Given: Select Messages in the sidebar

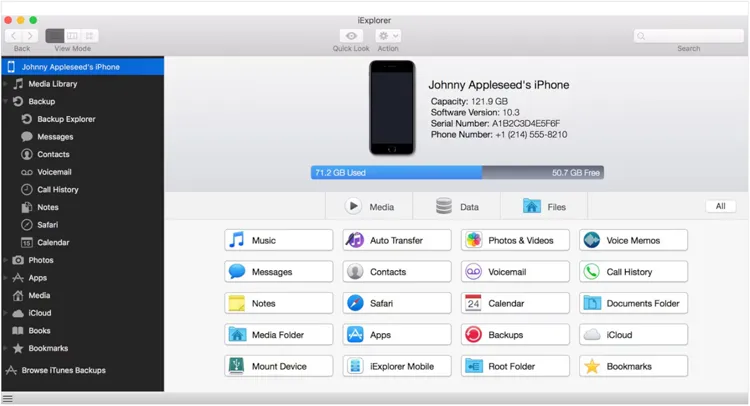Looking at the screenshot, I should (x=83, y=137).
